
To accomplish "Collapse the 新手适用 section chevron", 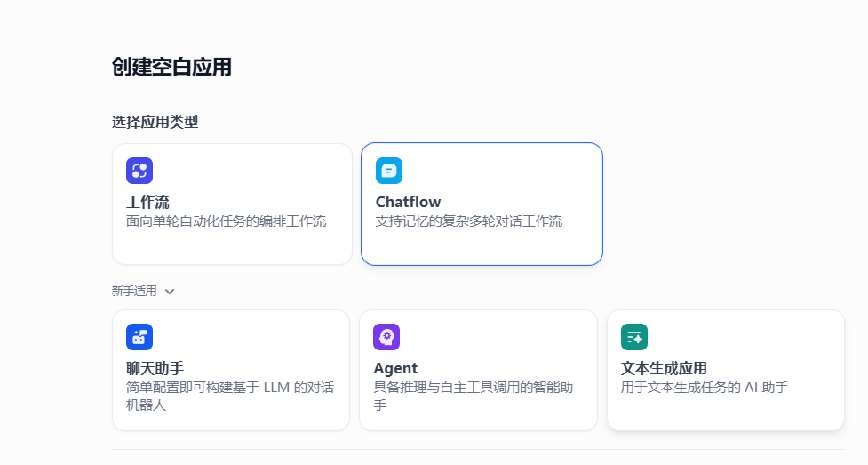I will pos(170,291).
